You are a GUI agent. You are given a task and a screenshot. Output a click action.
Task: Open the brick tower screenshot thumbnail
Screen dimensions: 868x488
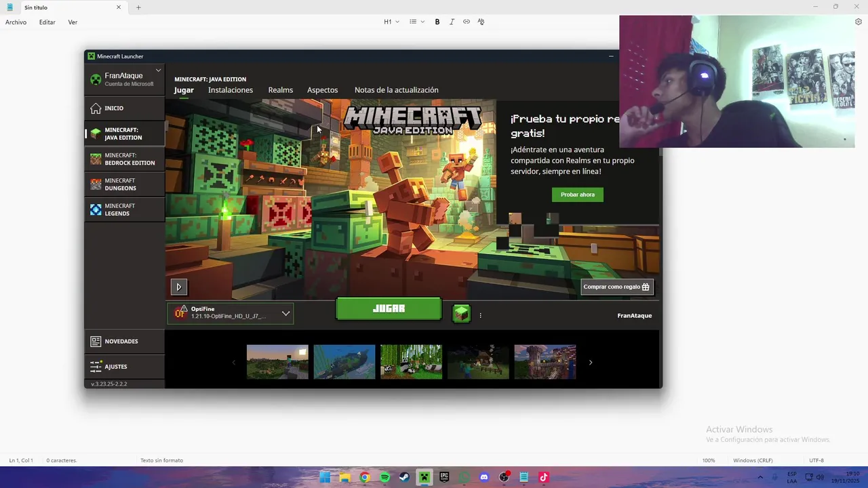[x=545, y=362]
